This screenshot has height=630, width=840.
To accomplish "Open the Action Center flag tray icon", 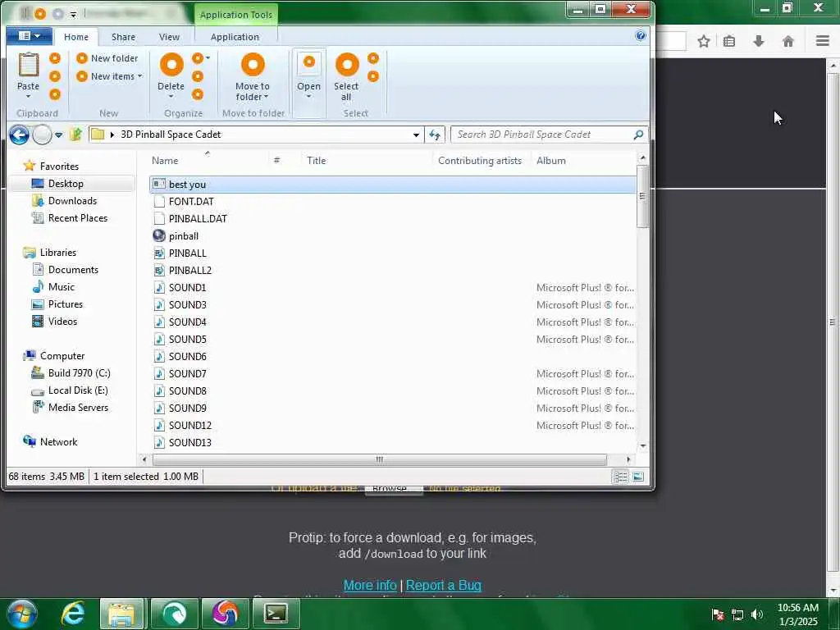I will 718,614.
